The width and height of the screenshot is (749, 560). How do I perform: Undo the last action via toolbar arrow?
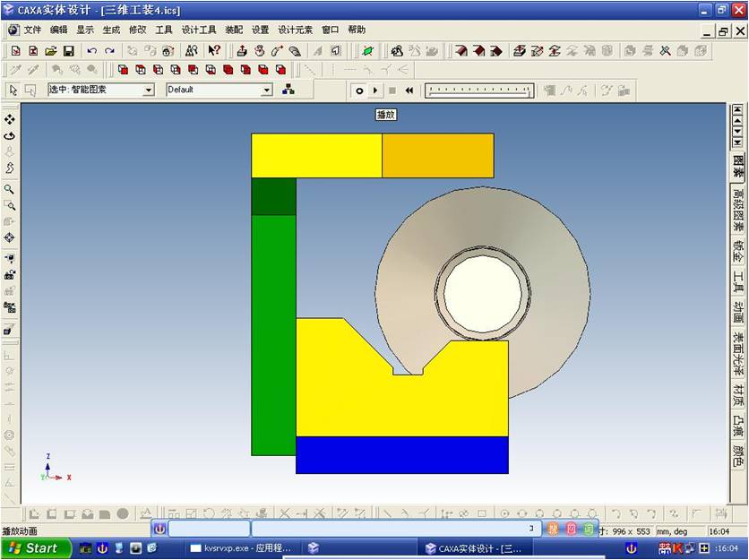pyautogui.click(x=91, y=51)
